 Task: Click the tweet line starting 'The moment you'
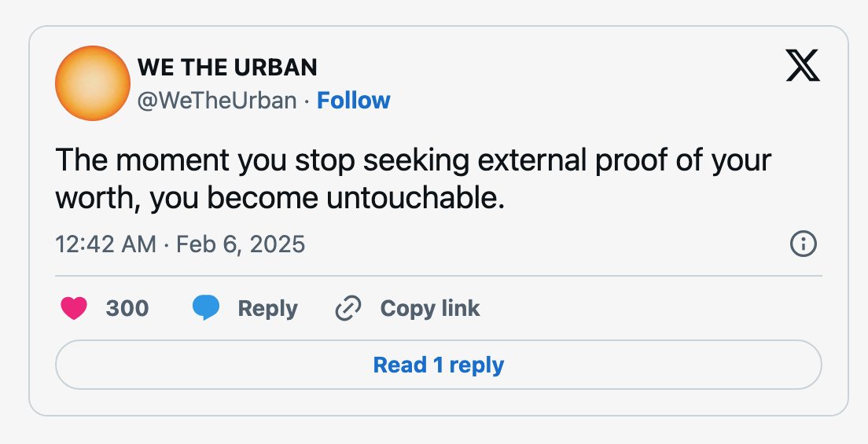tap(413, 160)
